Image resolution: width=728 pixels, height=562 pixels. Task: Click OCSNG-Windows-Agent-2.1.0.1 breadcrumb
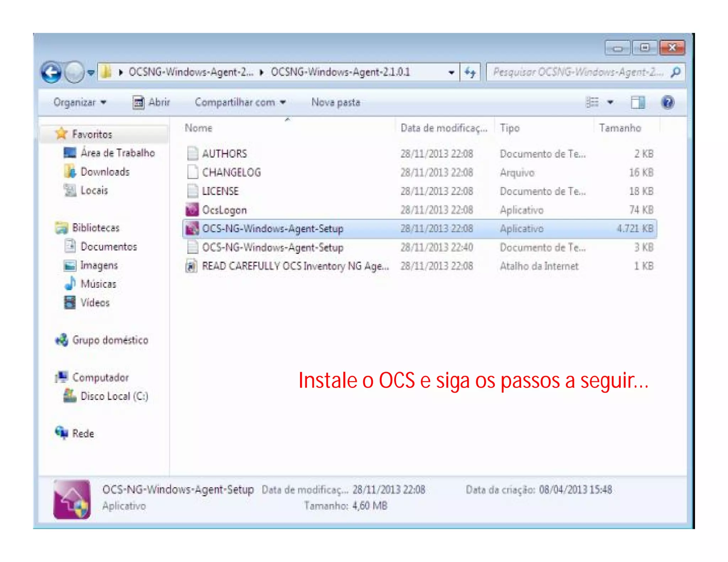pyautogui.click(x=340, y=72)
